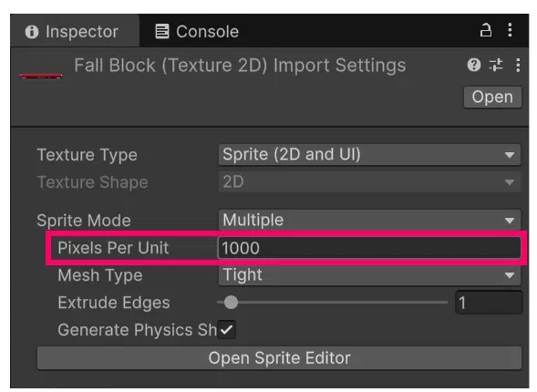Click the Console tab's list icon
This screenshot has height=392, width=537.
162,32
